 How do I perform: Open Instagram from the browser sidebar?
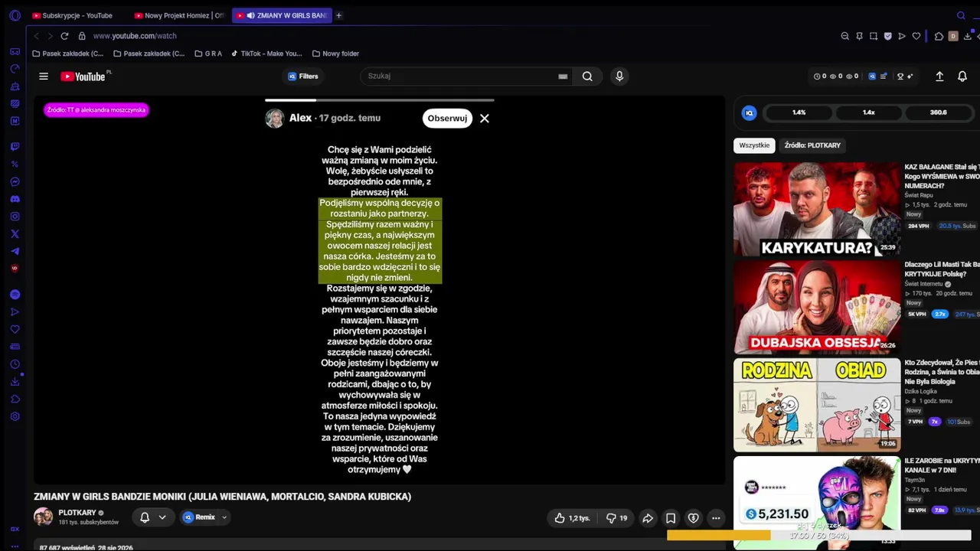pos(15,217)
